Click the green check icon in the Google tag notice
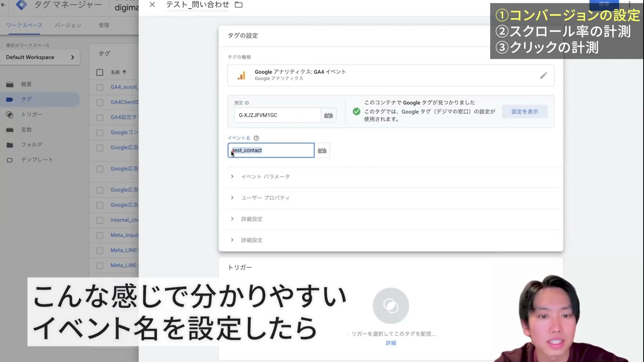Screen dimensions: 644x362 (357, 112)
